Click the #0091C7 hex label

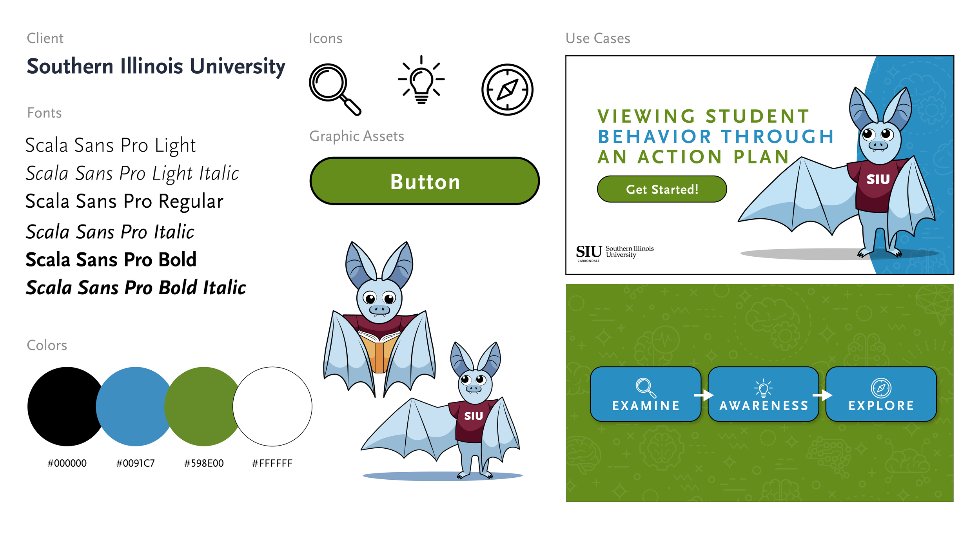pyautogui.click(x=136, y=463)
